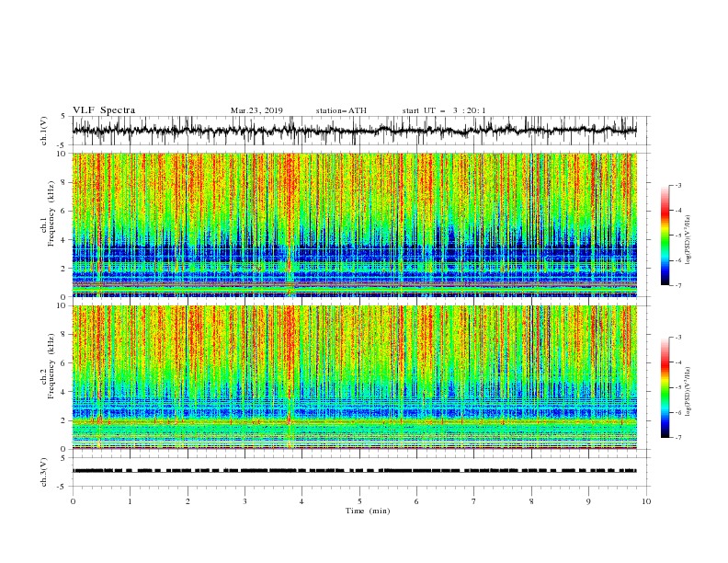728x563 pixels.
Task: Click the date text "Mar.23, 2019"
Action: click(x=256, y=110)
